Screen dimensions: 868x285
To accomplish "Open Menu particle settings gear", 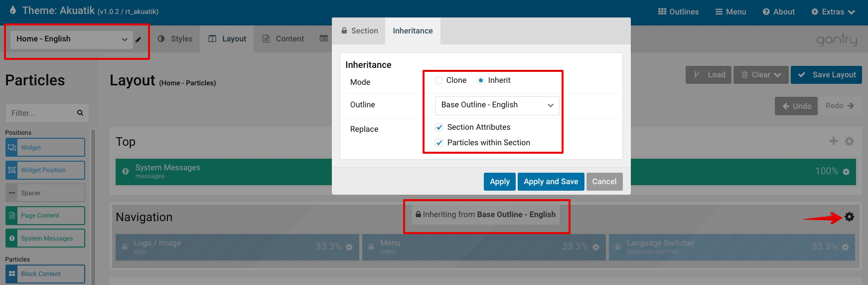I will (x=596, y=247).
